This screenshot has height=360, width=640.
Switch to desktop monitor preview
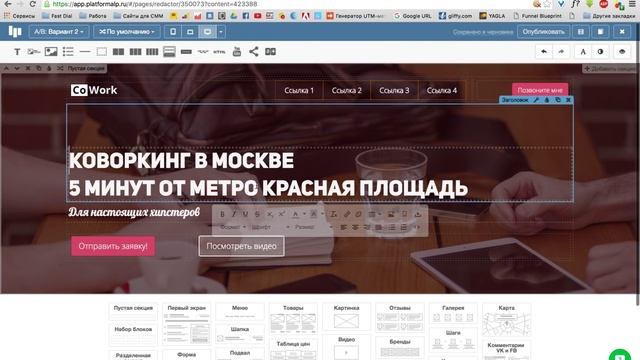(207, 32)
